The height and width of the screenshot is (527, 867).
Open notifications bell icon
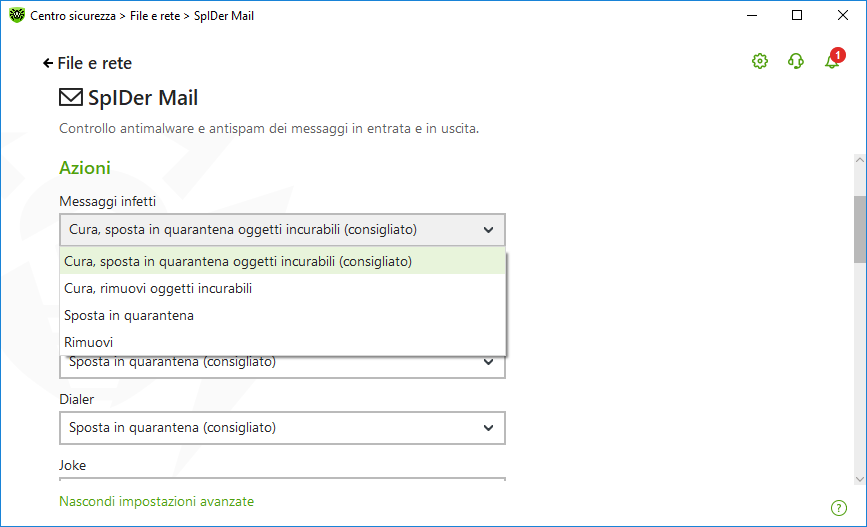point(831,62)
